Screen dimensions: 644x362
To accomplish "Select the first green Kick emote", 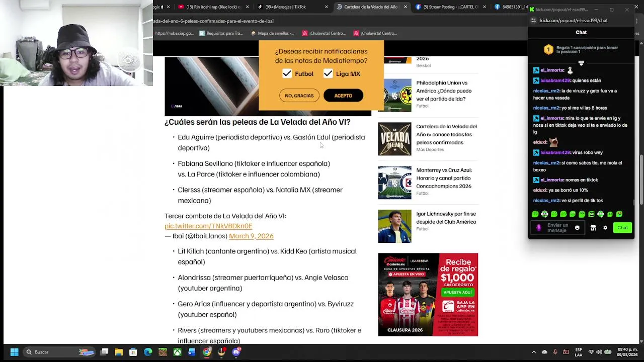I will (x=535, y=214).
